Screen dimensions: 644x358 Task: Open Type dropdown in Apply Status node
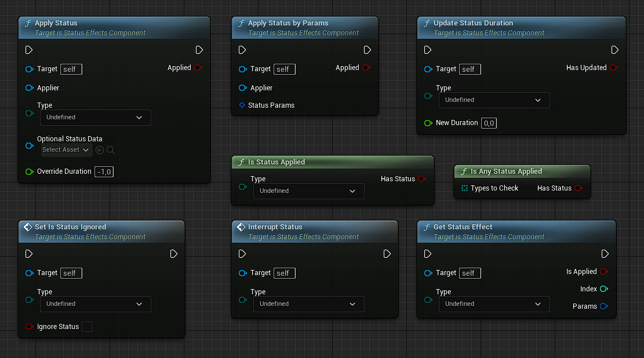click(x=95, y=118)
